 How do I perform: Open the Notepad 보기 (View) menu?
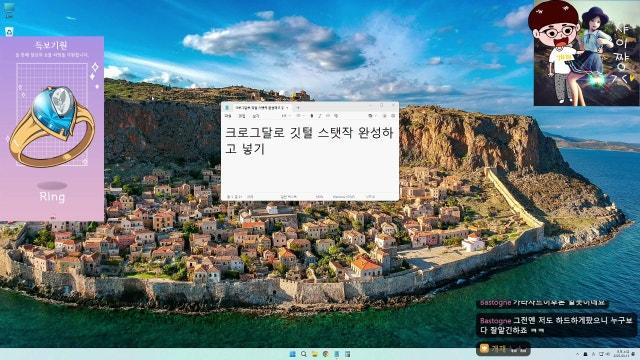(x=256, y=116)
